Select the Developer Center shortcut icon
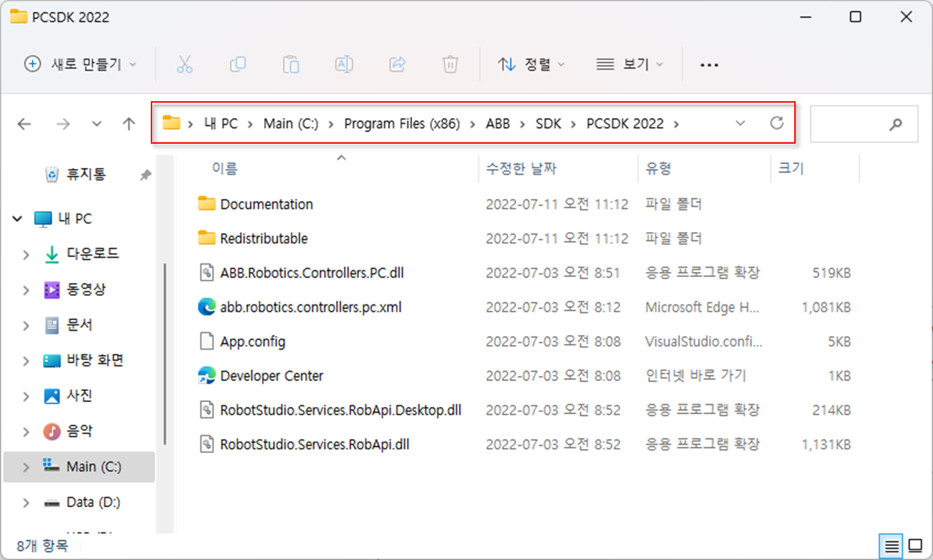 [x=207, y=375]
